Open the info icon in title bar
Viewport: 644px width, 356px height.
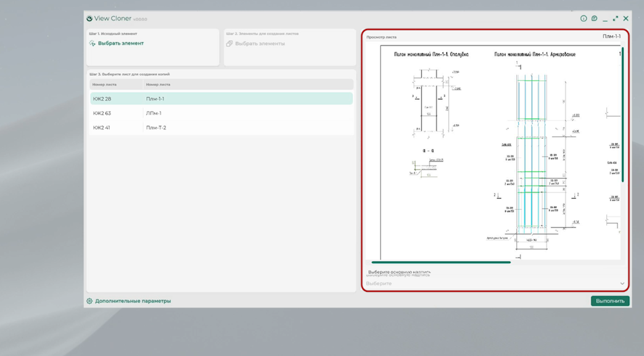click(x=584, y=19)
